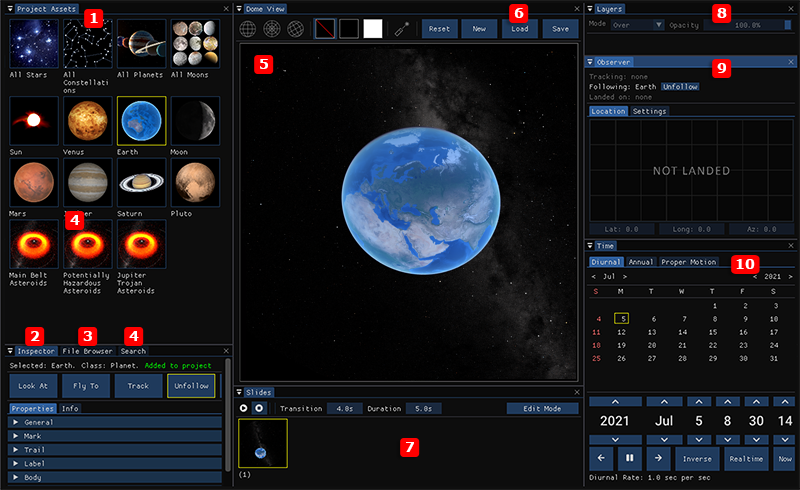Viewport: 800px width, 490px height.
Task: Select the All Constellations asset icon
Action: [x=88, y=43]
